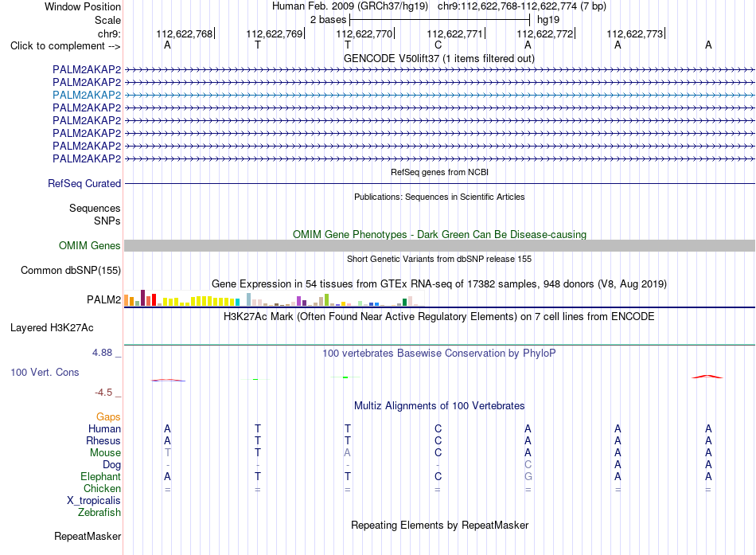Open GENCODE V50lift37 track title
Screen dimensions: 756x555
[x=438, y=58]
